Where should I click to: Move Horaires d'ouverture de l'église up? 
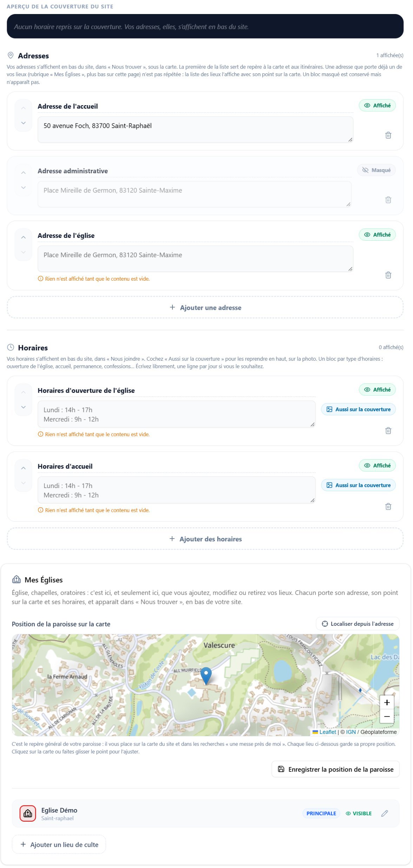point(24,393)
